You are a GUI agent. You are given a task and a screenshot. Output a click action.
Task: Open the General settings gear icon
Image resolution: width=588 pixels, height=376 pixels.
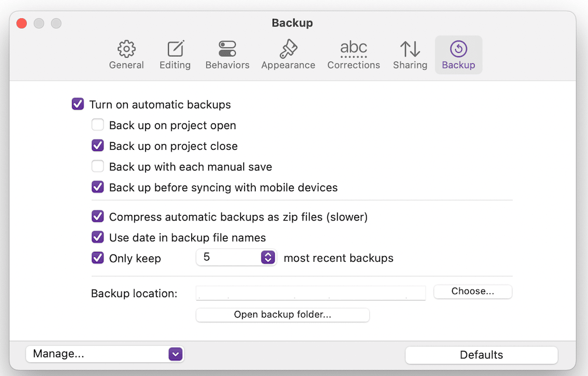pos(127,49)
